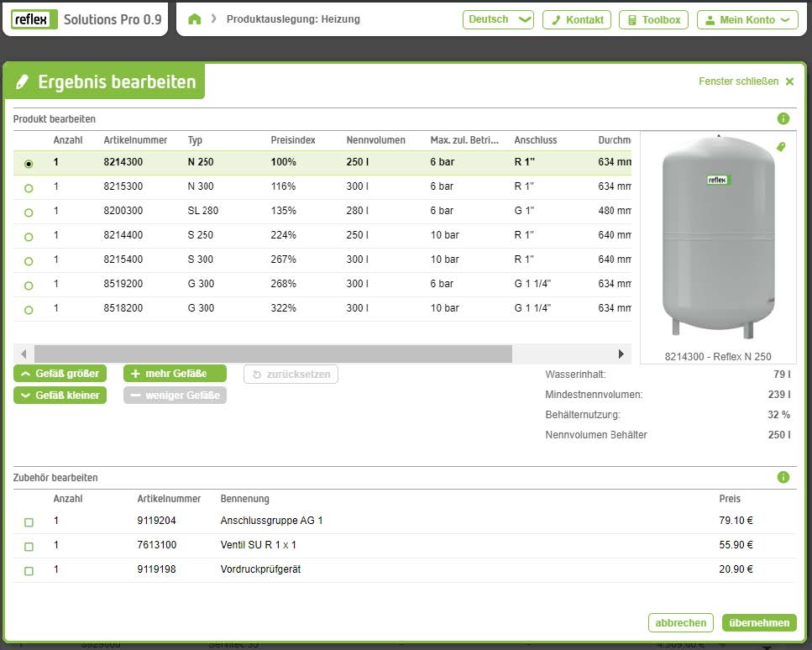Click pencil icon in Ergebnis bearbeiten header
This screenshot has width=812, height=650.
tap(23, 81)
